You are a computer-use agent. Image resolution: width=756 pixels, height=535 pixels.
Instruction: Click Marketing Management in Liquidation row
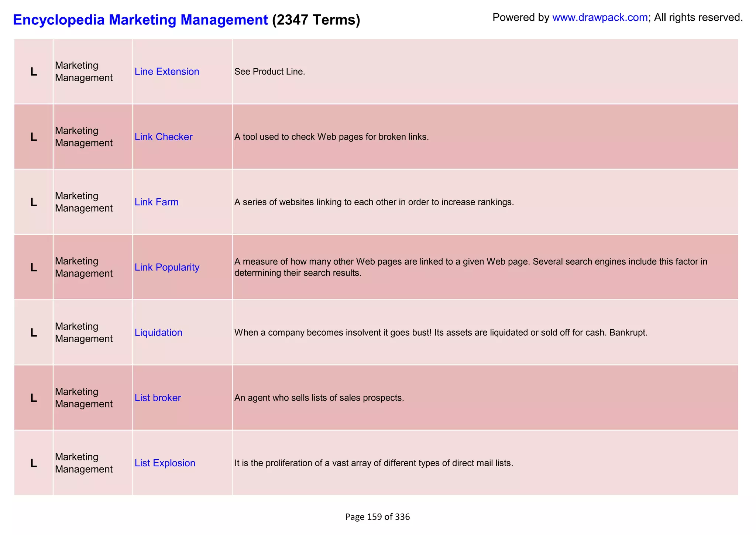[84, 333]
